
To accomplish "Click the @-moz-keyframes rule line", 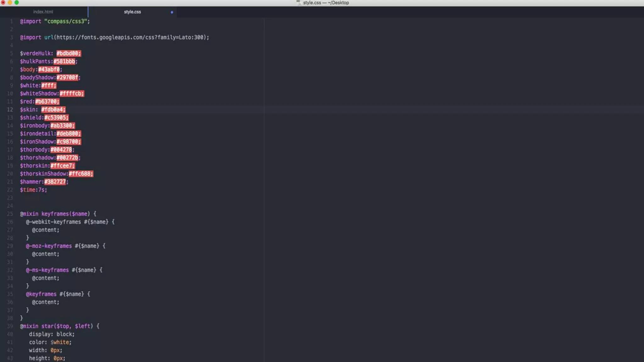I will [65, 246].
